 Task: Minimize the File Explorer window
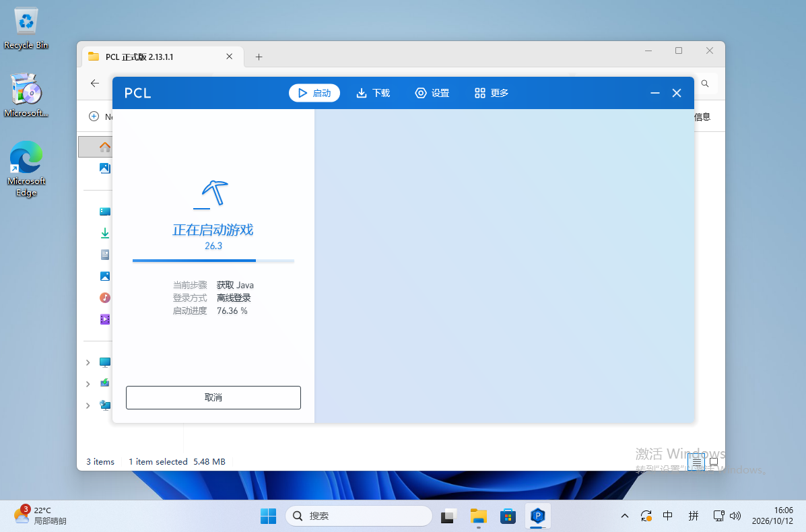tap(648, 51)
